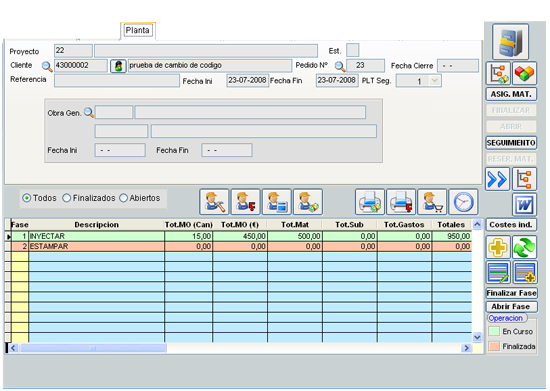Screen dimensions: 550x391
Task: Click the Tot.MO (Can) value 15,00
Action: (188, 236)
